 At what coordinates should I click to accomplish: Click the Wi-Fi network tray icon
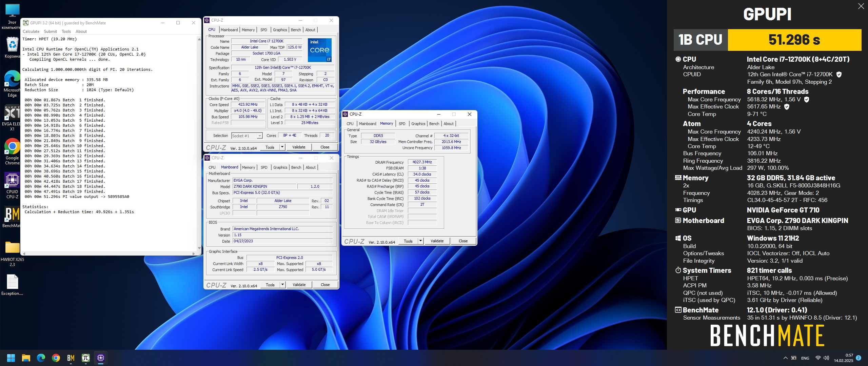(818, 358)
